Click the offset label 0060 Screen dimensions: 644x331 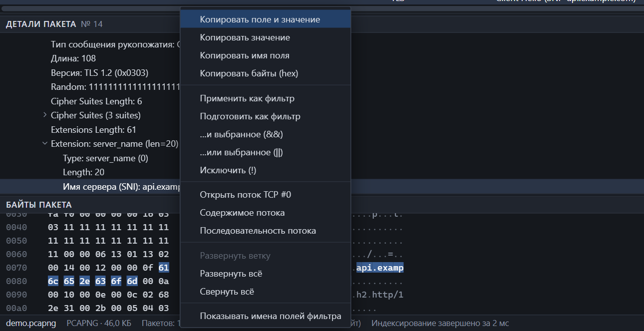[x=16, y=254]
